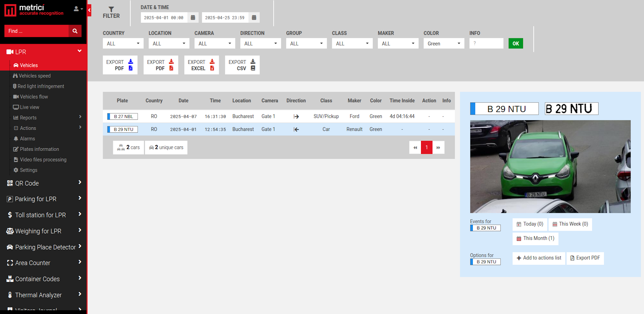This screenshot has width=644, height=314.
Task: Click exit direction arrow in B 27 NBL row
Action: [x=296, y=116]
